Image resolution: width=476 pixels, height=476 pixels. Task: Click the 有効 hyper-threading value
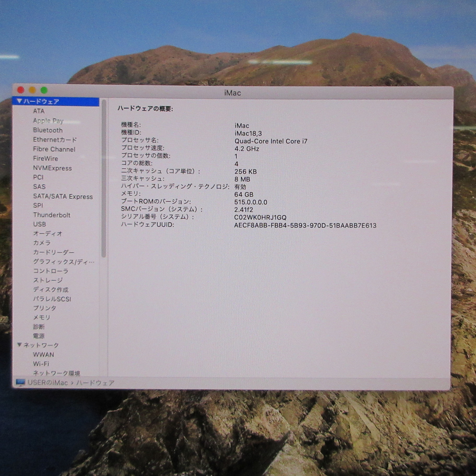pos(240,187)
